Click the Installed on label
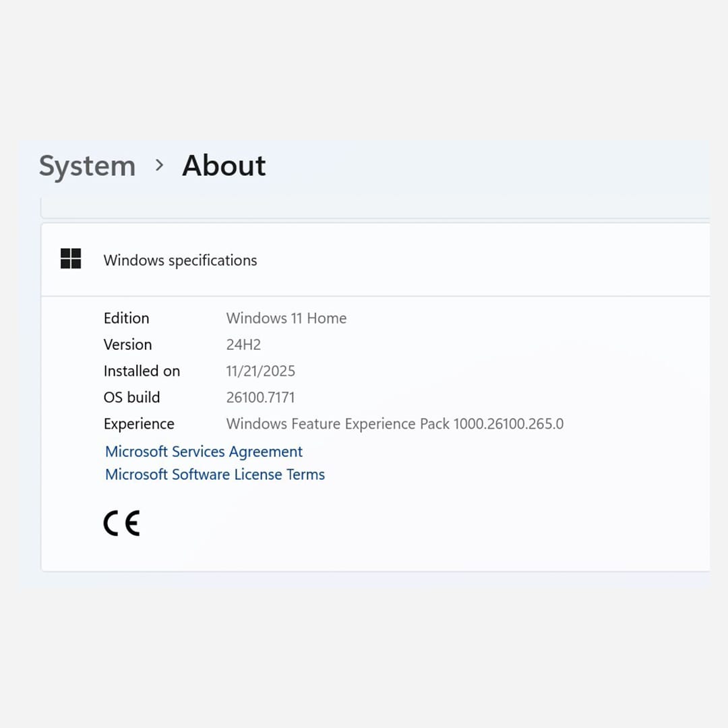The height and width of the screenshot is (728, 728). pyautogui.click(x=142, y=371)
